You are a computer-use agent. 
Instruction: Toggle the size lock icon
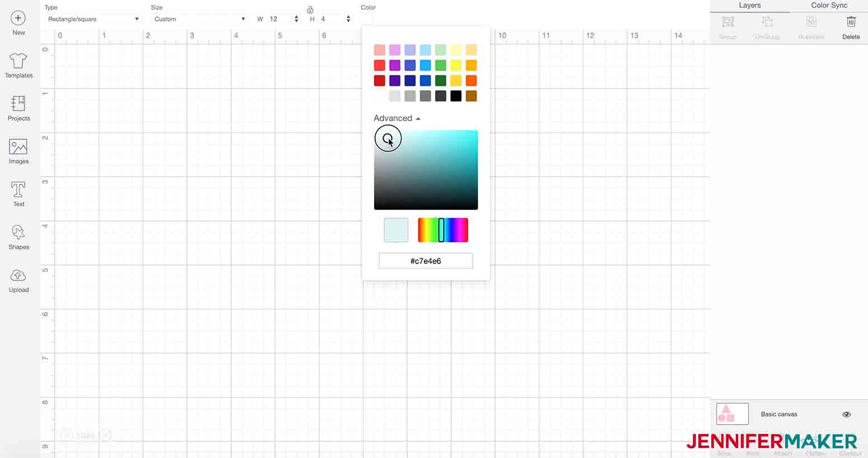click(x=310, y=10)
